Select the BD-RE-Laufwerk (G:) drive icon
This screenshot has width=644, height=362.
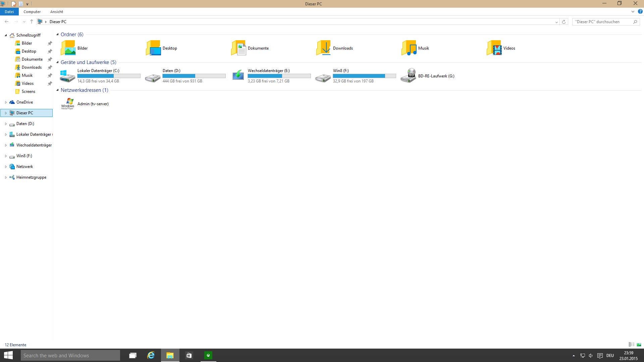coord(409,75)
